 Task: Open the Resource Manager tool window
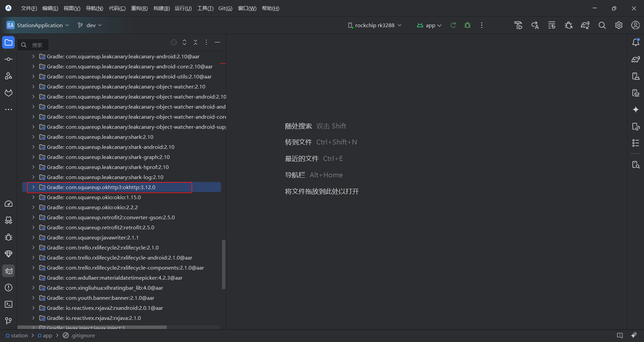[x=9, y=76]
